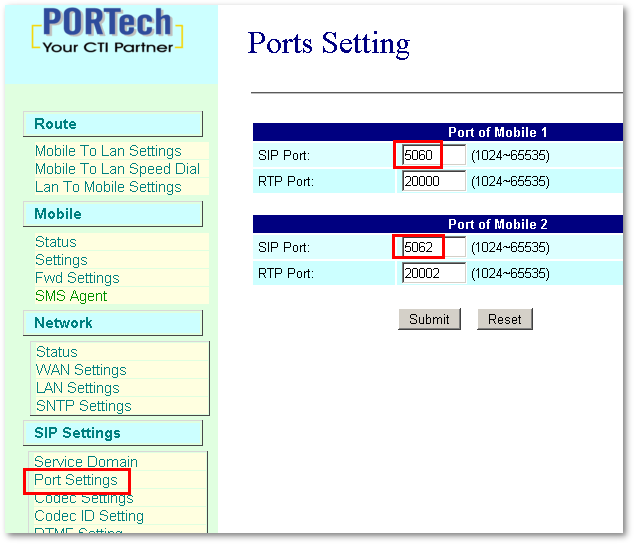
Task: Open Mobile To Lan Settings page
Action: [108, 151]
